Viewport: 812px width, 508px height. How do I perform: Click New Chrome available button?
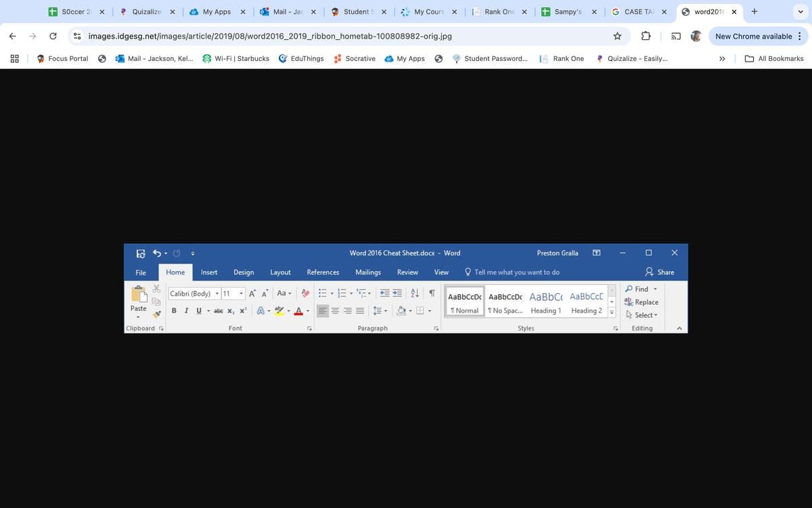pos(758,36)
